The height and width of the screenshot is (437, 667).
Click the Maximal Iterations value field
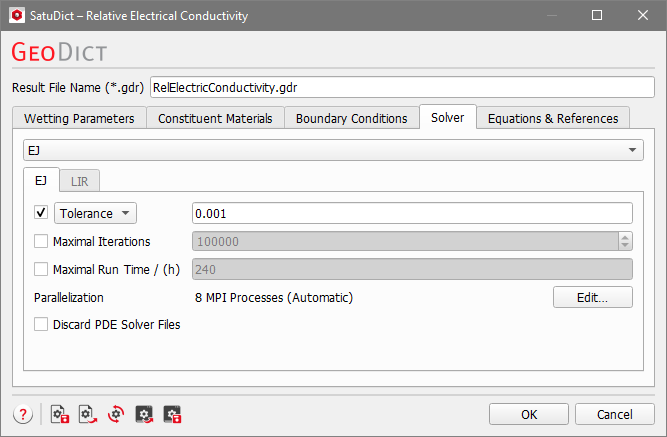405,241
